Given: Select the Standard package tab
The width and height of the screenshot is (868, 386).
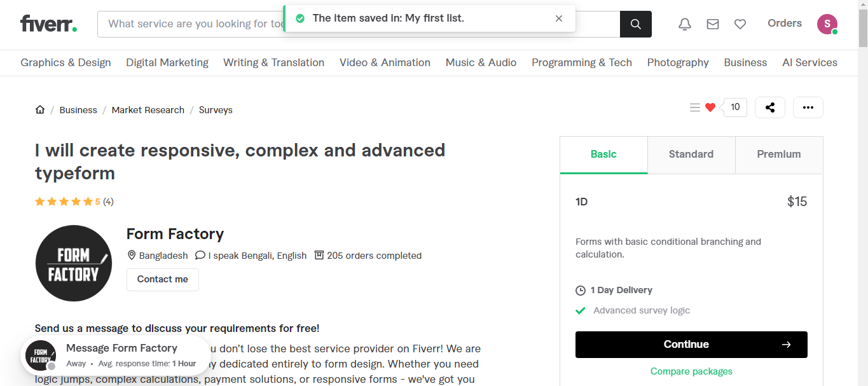Looking at the screenshot, I should [x=691, y=155].
